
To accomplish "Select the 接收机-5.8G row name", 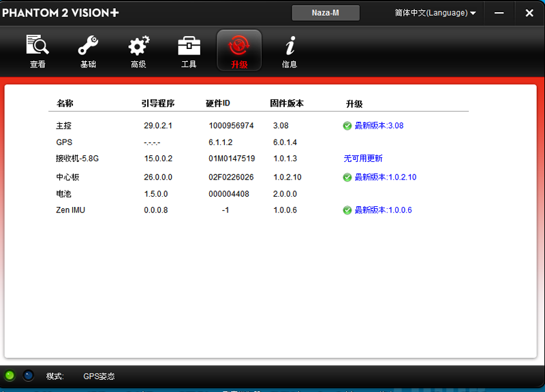I will [x=77, y=159].
